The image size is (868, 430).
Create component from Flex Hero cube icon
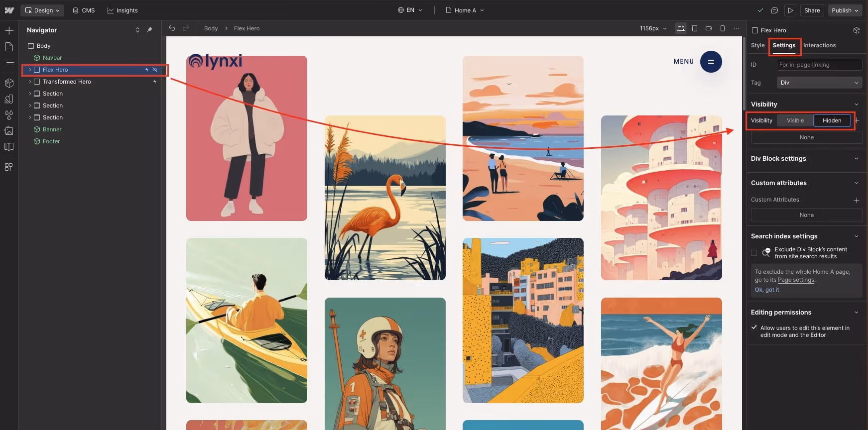857,30
